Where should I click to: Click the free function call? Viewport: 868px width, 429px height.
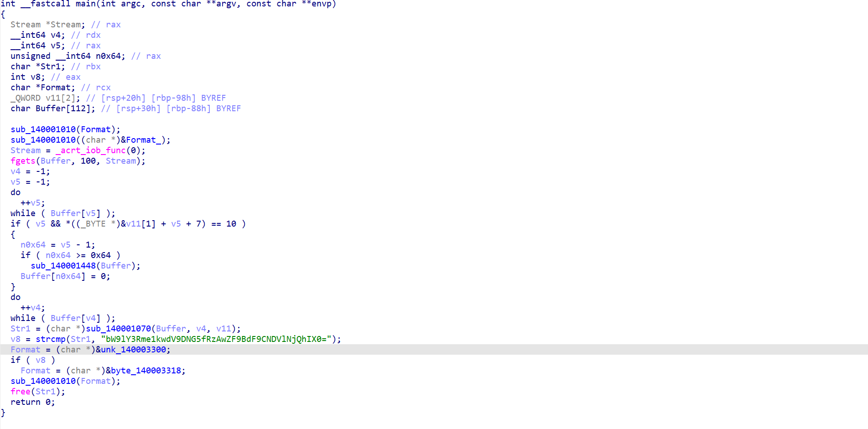coord(21,392)
